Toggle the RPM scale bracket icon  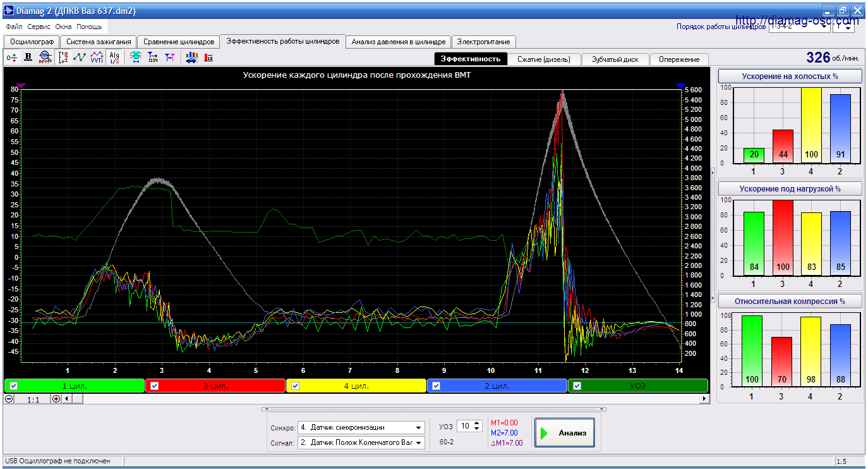coord(63,58)
